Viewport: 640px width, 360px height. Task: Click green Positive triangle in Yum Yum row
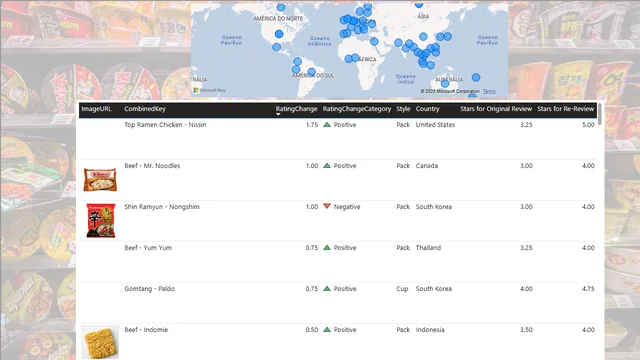click(327, 247)
